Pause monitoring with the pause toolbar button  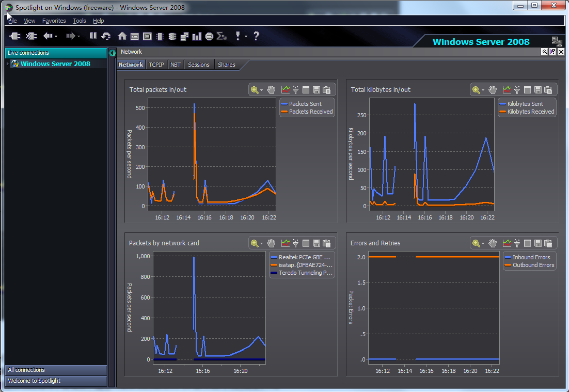click(x=93, y=36)
